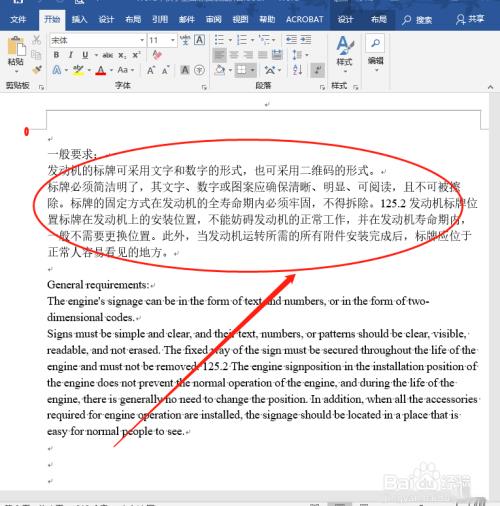The image size is (500, 506).
Task: Click the Multilevel List icon
Action: 265,40
